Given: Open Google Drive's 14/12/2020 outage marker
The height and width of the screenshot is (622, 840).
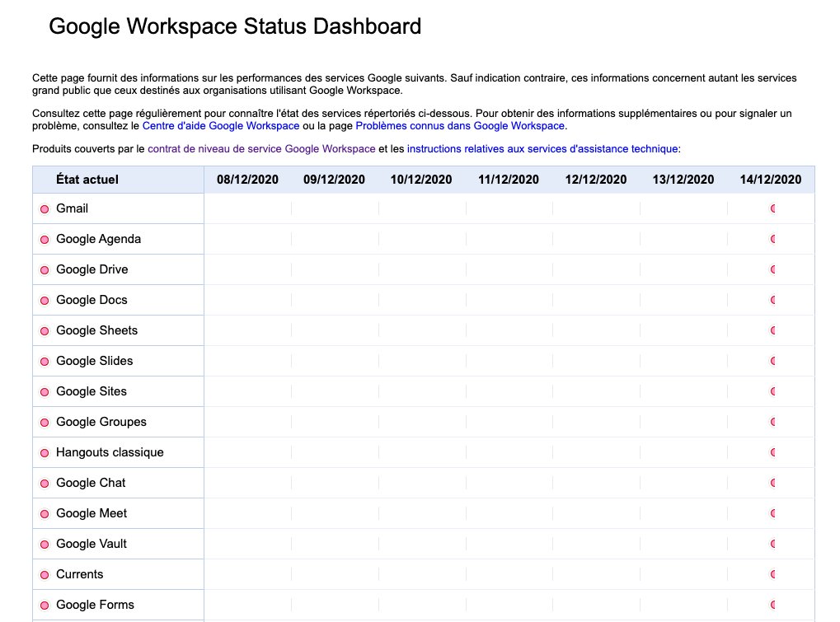Looking at the screenshot, I should coord(772,269).
